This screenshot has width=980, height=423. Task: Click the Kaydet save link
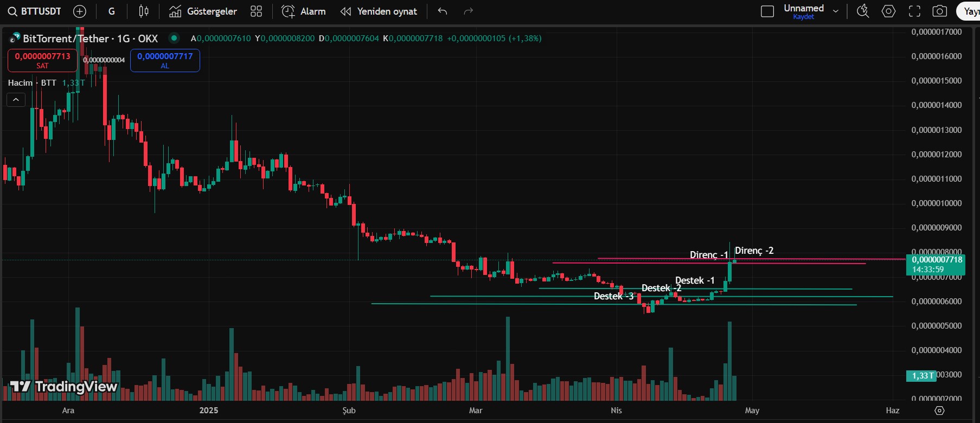[x=804, y=17]
